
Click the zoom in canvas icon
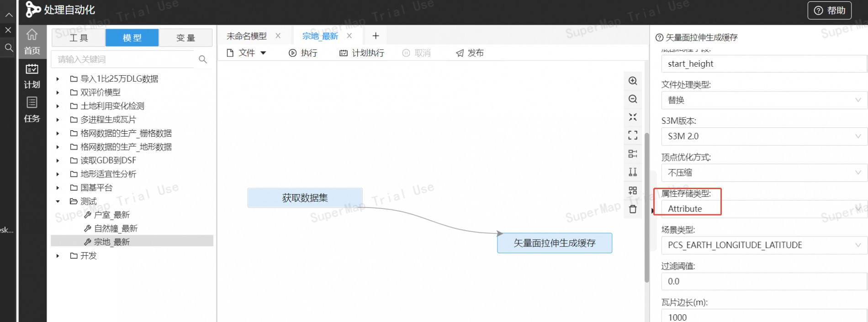633,81
